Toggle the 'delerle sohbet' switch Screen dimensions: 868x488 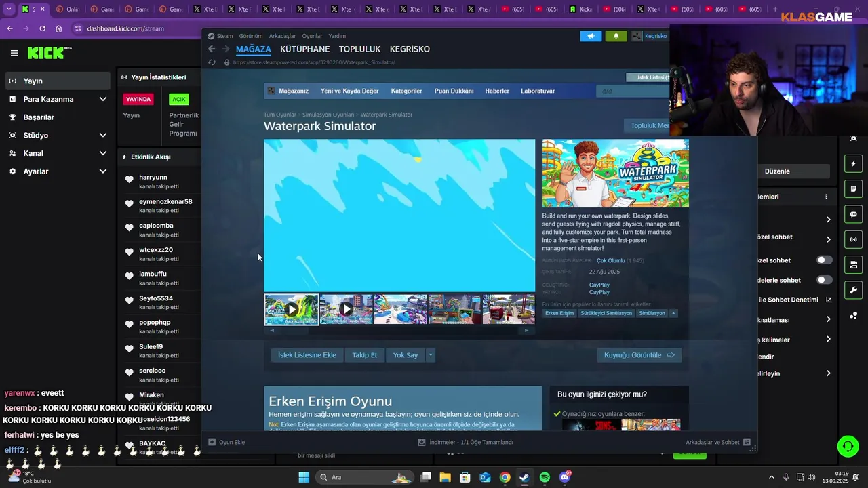[824, 280]
